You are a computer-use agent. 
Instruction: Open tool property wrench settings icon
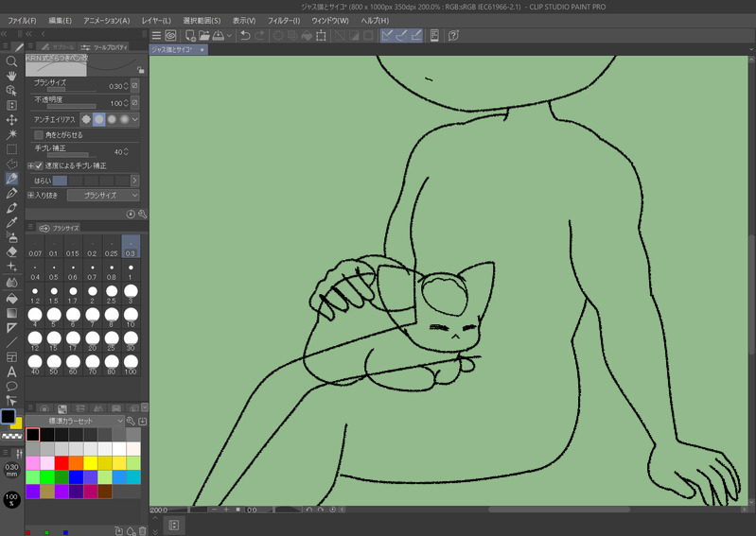[142, 215]
